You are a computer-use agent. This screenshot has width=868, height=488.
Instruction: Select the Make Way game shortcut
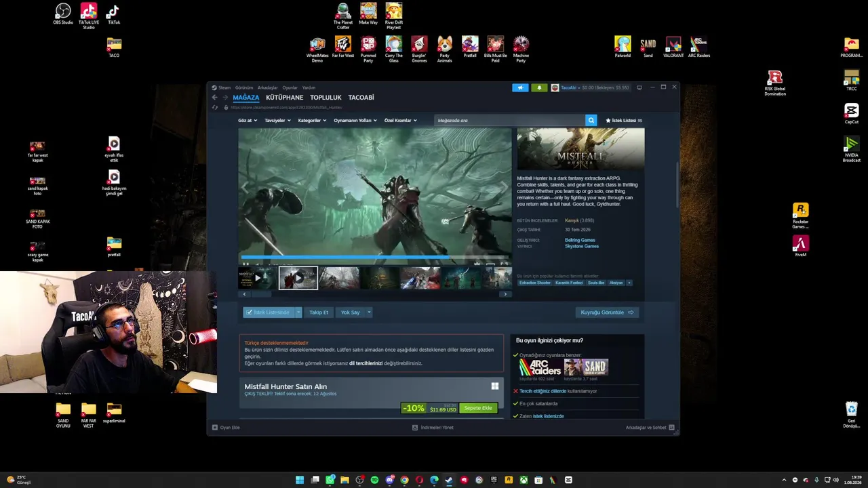[x=368, y=14]
